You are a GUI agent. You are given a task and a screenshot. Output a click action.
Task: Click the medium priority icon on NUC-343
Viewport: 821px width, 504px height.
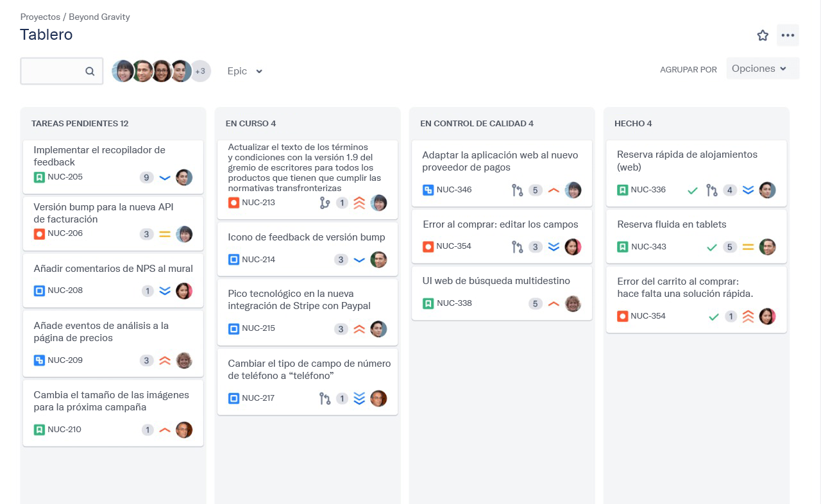click(748, 247)
